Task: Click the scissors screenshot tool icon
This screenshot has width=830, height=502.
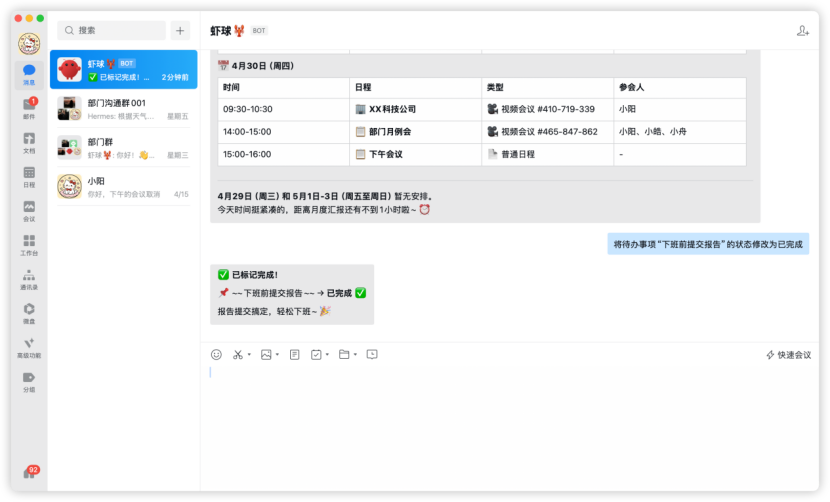Action: pyautogui.click(x=238, y=354)
